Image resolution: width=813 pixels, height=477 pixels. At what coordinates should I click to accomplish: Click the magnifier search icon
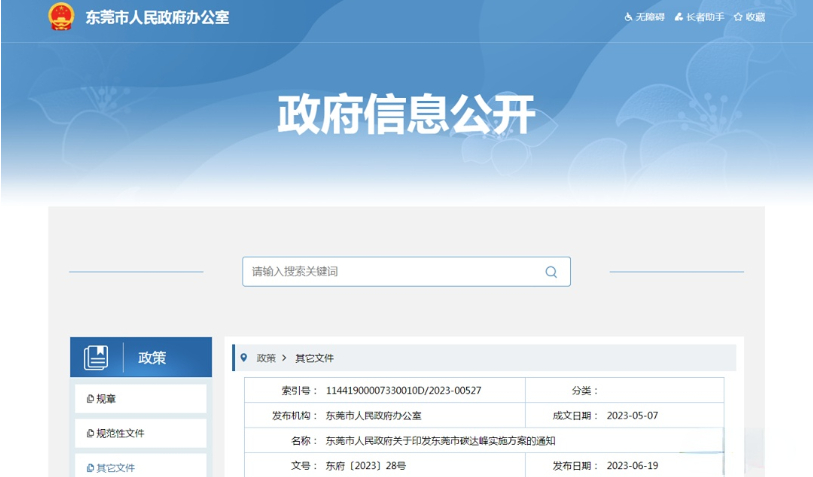[551, 272]
